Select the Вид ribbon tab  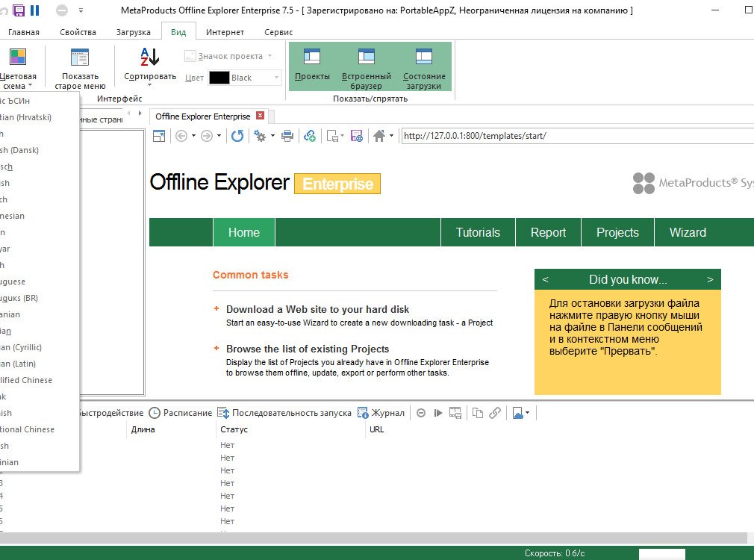[x=178, y=32]
